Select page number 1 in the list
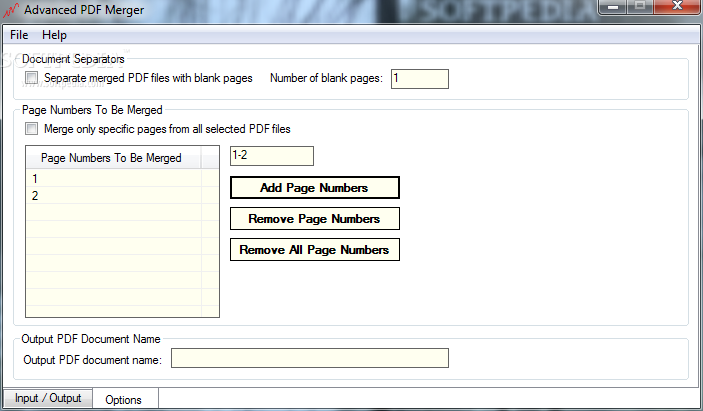 coord(114,178)
